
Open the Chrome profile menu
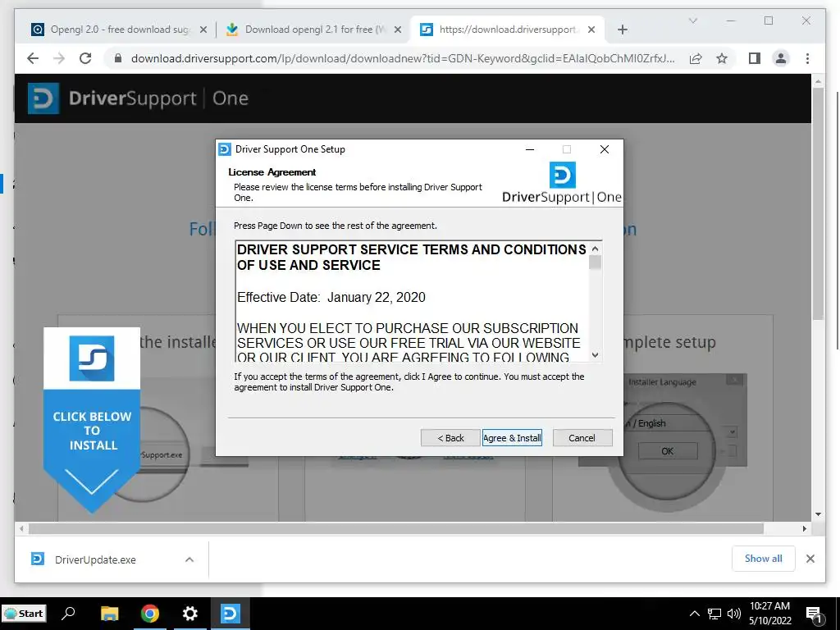click(x=781, y=58)
